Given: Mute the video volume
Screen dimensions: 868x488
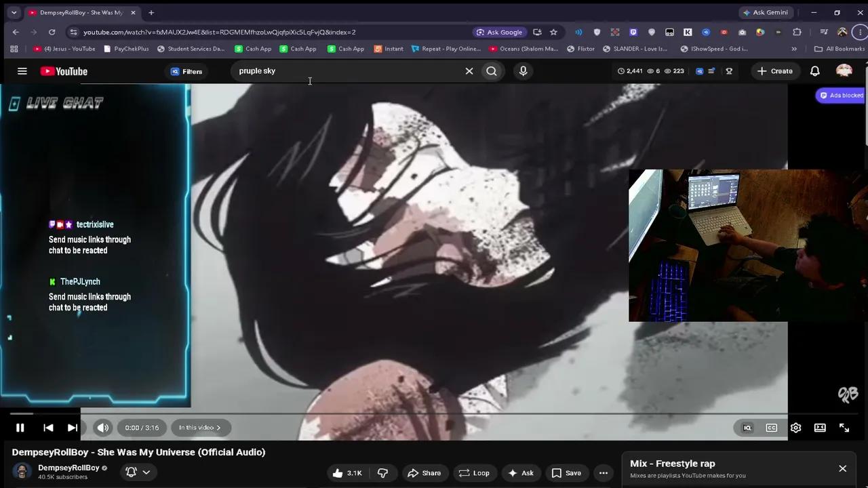Looking at the screenshot, I should point(102,428).
